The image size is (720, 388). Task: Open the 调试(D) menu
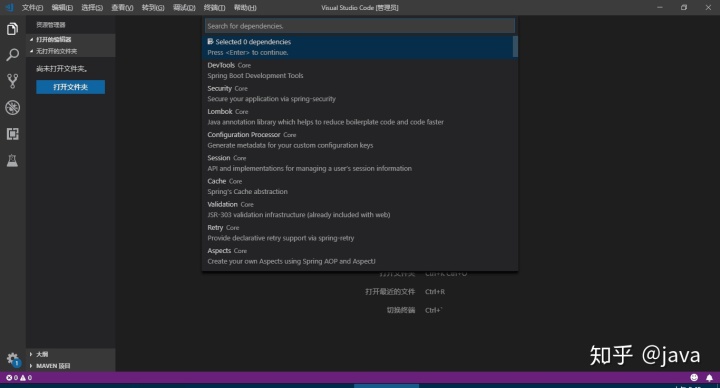pos(184,7)
